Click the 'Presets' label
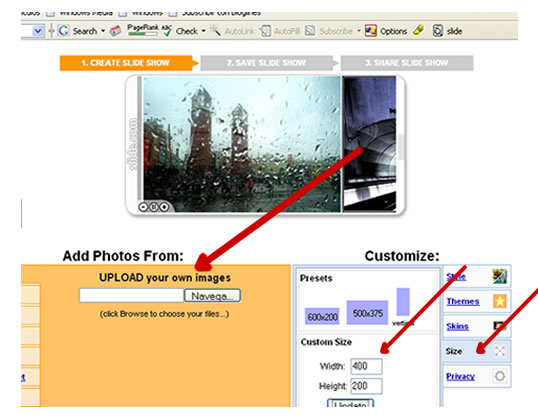The image size is (538, 418). pyautogui.click(x=316, y=278)
